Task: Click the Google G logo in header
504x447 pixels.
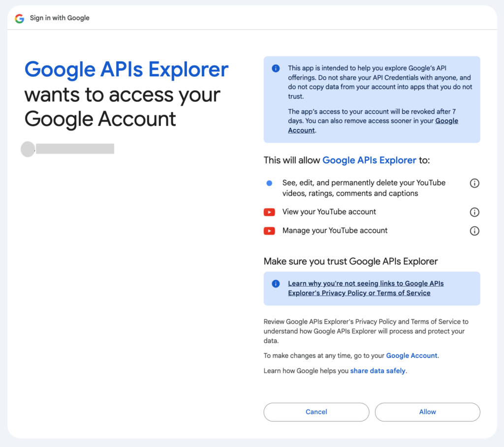Action: coord(20,18)
